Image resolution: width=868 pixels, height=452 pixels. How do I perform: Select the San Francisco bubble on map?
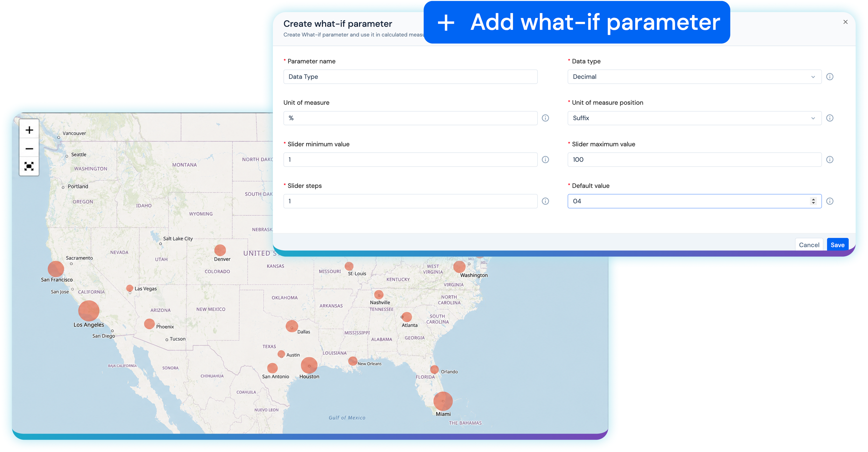click(56, 269)
